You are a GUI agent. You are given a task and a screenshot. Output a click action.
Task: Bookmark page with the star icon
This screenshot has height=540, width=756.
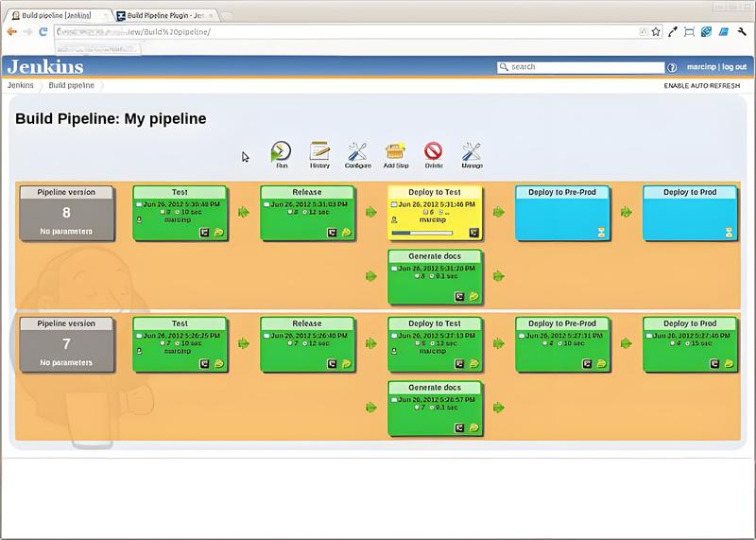click(656, 32)
